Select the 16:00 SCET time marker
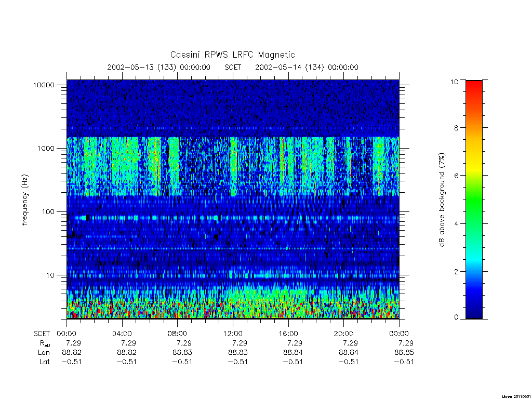The width and height of the screenshot is (532, 399). point(288,334)
